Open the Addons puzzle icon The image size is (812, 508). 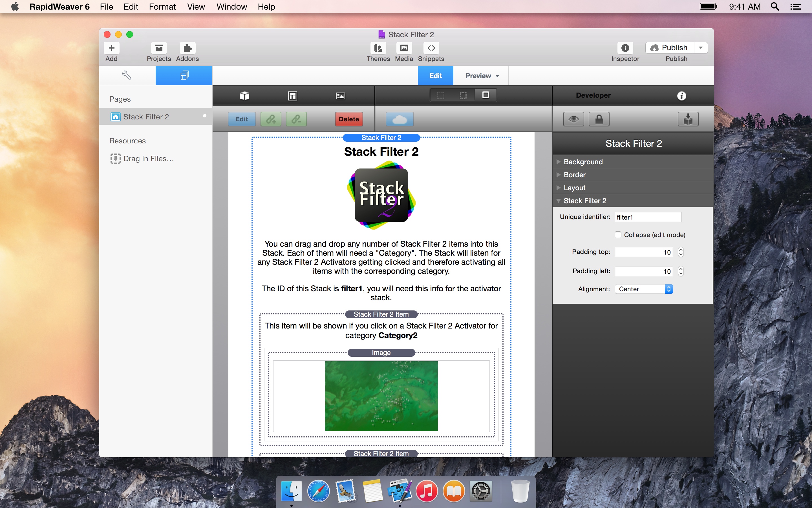pos(187,48)
